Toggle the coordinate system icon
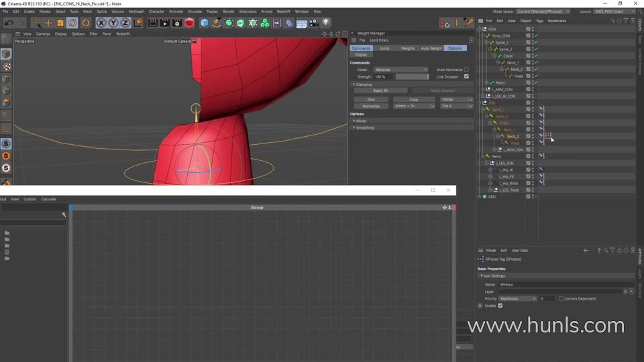644x362 pixels. (138, 23)
